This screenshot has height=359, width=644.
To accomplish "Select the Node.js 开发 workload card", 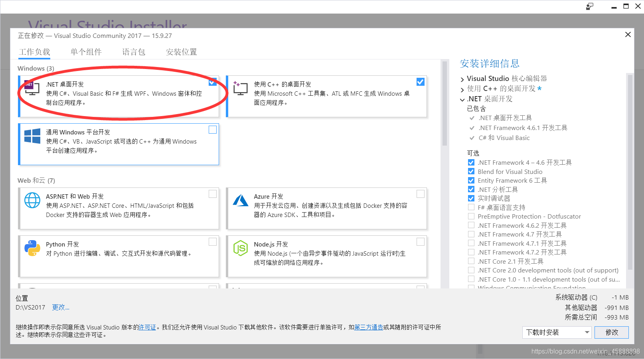I will point(326,256).
